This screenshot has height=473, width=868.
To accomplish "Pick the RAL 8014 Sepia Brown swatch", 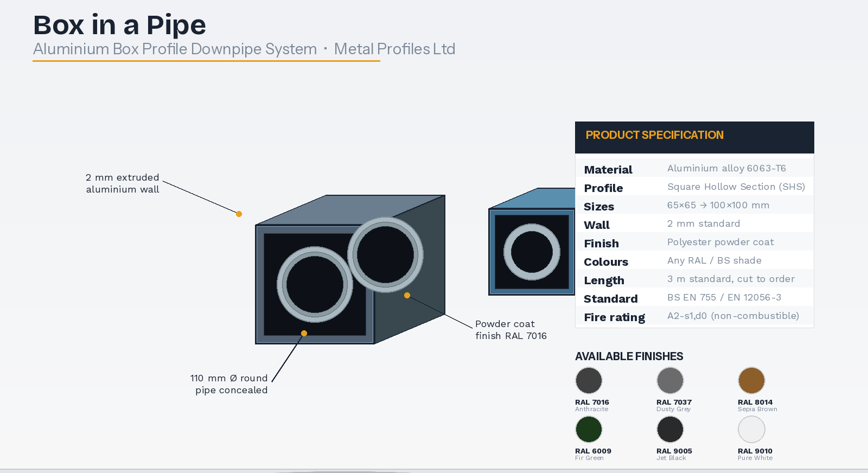I will (751, 380).
